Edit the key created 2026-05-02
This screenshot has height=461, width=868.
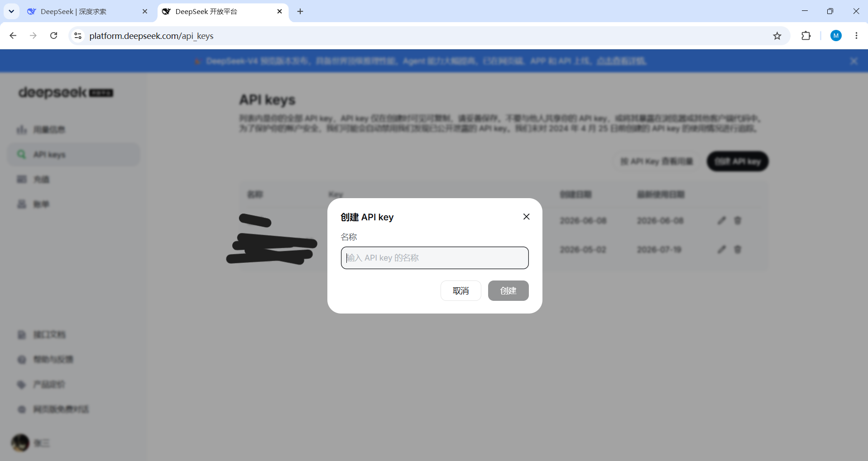tap(722, 249)
